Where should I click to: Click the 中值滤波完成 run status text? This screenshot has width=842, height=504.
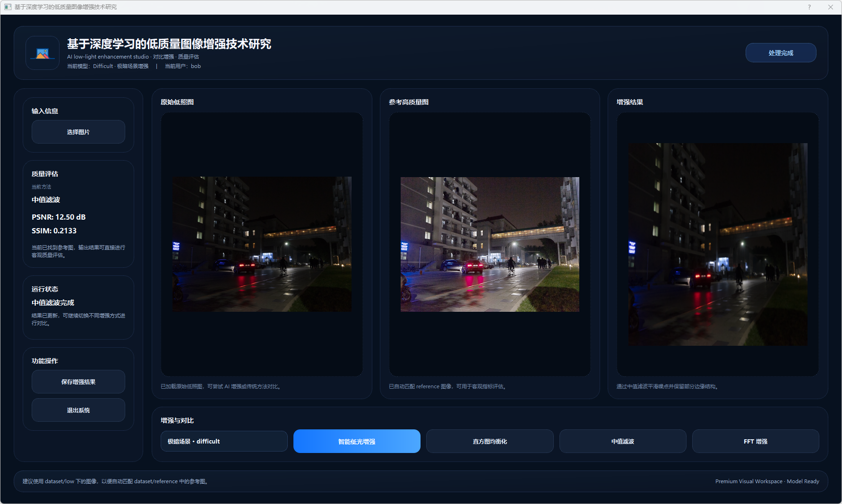(x=53, y=303)
